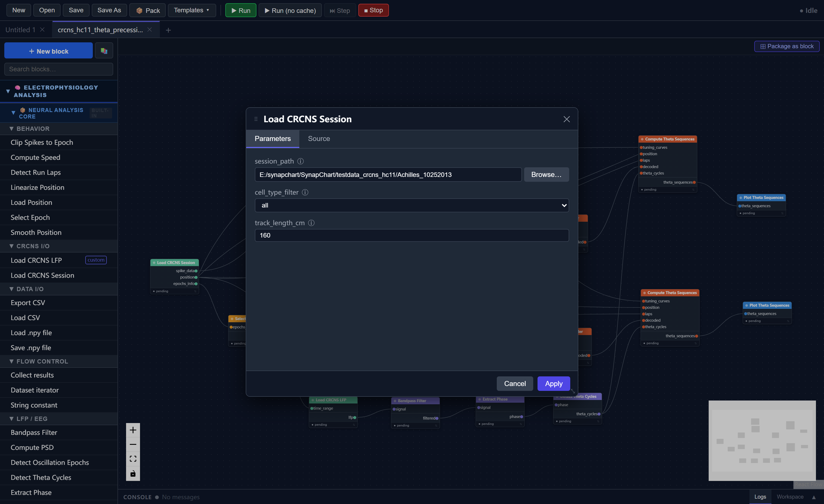The image size is (824, 504).
Task: Collapse the LFP / EEG category
Action: (x=12, y=419)
